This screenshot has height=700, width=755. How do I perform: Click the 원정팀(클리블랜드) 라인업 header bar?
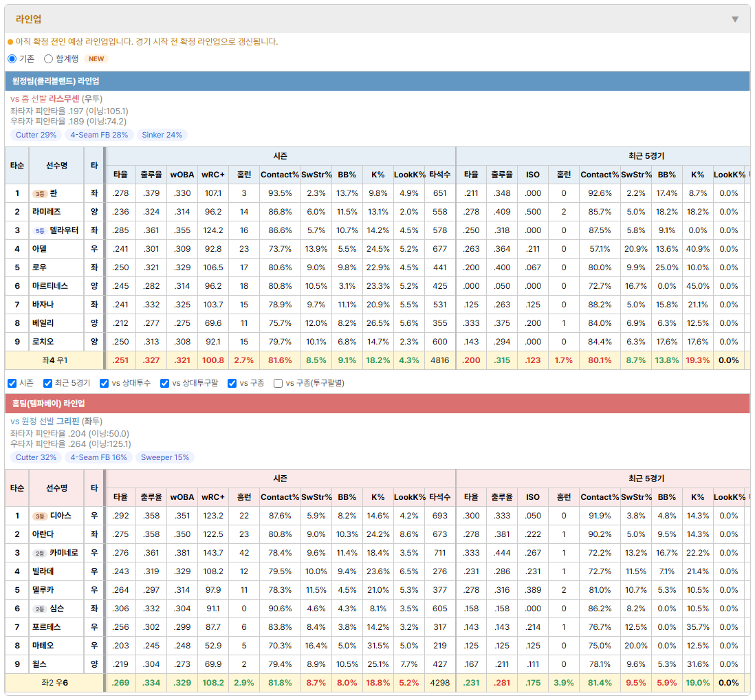pyautogui.click(x=377, y=81)
